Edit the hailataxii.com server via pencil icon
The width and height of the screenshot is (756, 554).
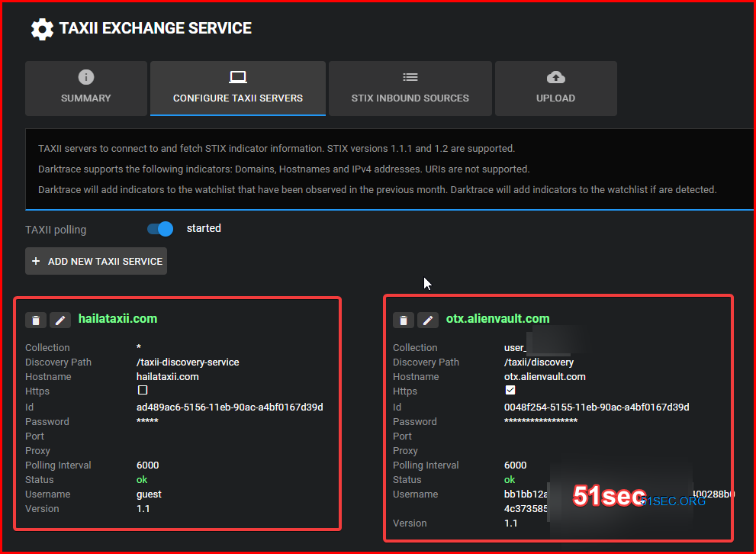pyautogui.click(x=60, y=320)
